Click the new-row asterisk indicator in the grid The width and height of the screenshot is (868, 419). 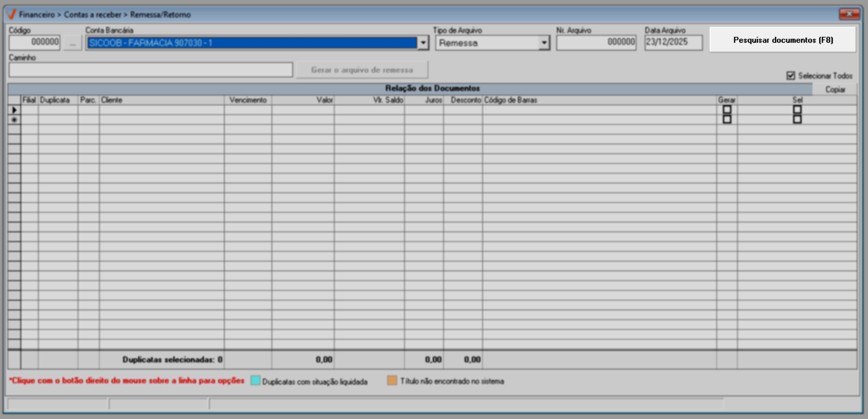point(14,120)
